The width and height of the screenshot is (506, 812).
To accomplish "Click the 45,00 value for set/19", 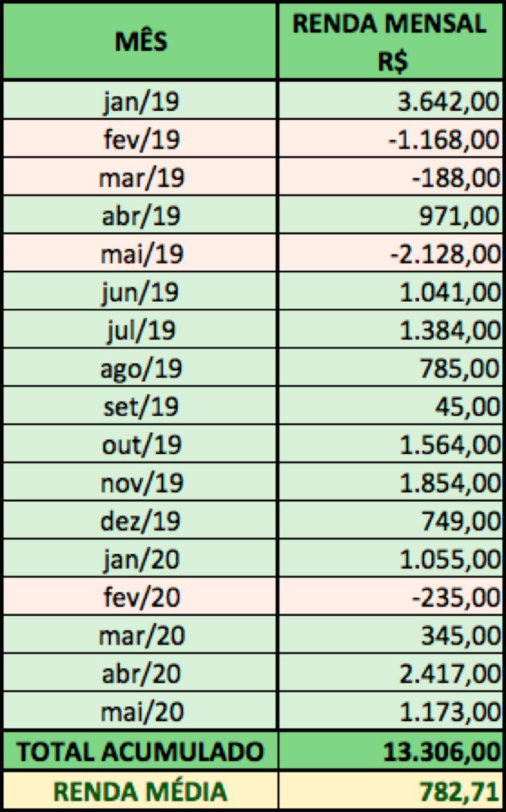I will [390, 407].
